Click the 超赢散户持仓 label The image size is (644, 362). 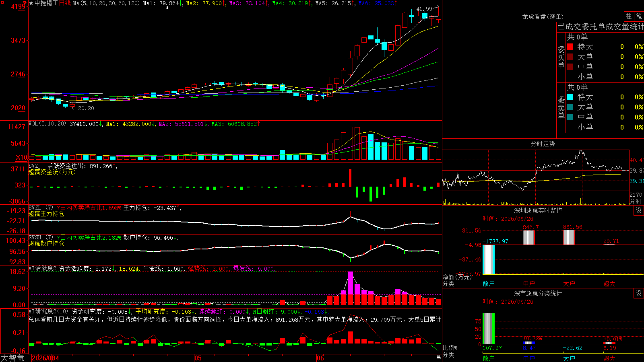pyautogui.click(x=46, y=243)
